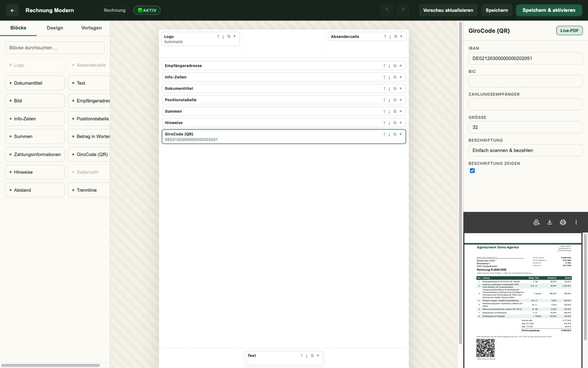Add an Abstand block
588x368 pixels.
coord(35,190)
